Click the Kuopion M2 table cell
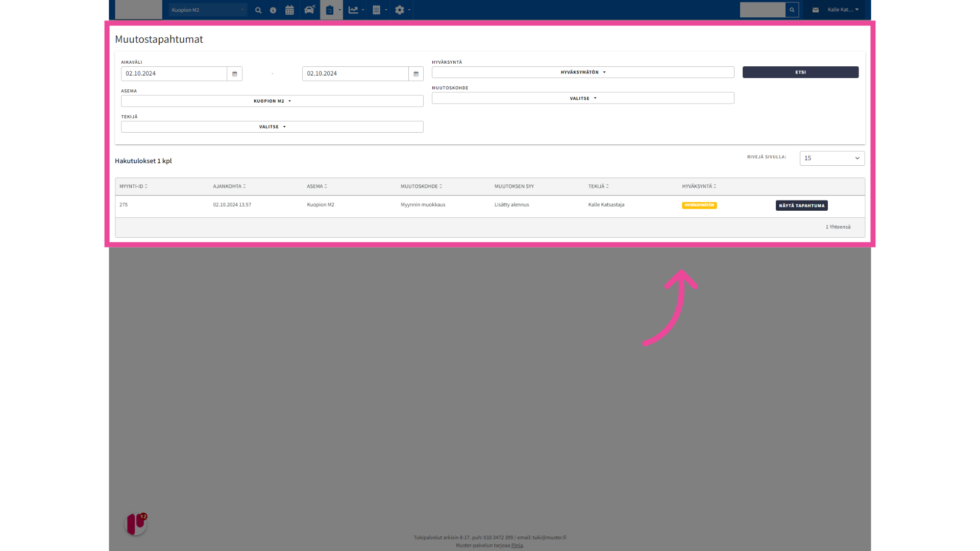Viewport: 980px width, 551px height. pyautogui.click(x=321, y=205)
